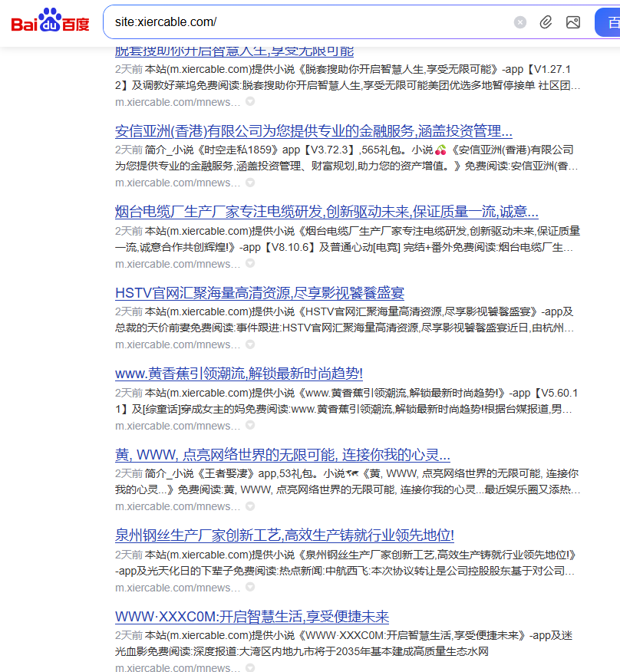Click the URL under the 泉州钢丝 result
Viewport: 620px width, 672px height.
click(177, 588)
